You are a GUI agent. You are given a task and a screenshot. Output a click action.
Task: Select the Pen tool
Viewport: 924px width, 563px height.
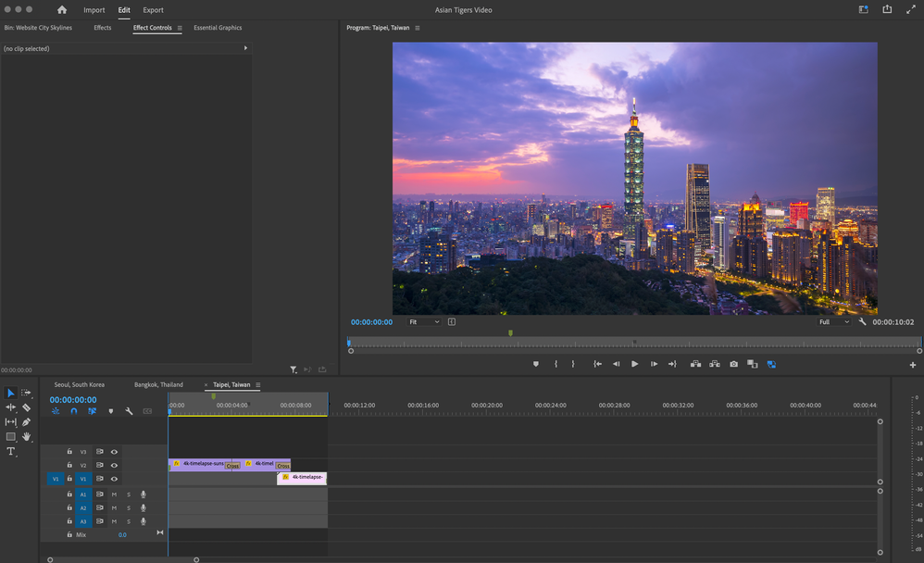(27, 422)
